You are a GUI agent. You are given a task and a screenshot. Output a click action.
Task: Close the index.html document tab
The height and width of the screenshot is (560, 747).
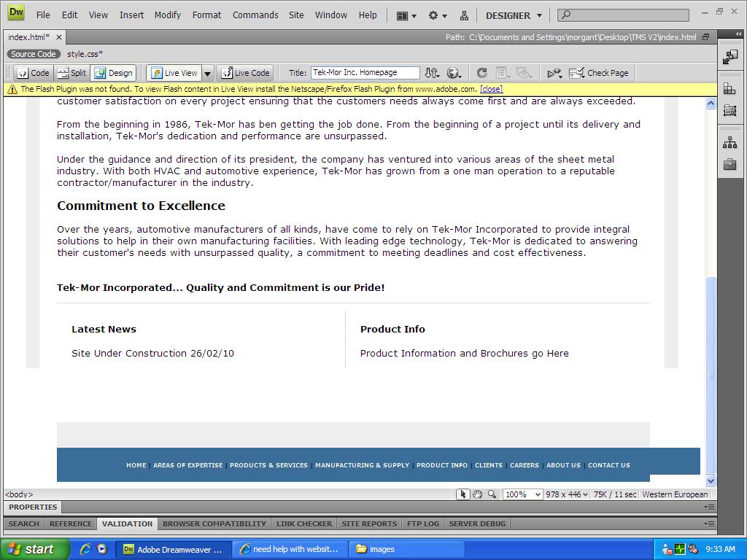click(58, 37)
